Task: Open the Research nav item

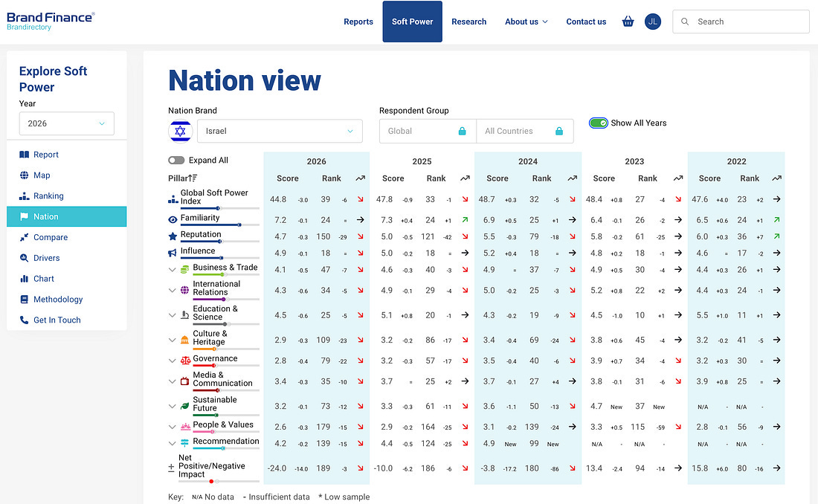Action: [x=469, y=22]
